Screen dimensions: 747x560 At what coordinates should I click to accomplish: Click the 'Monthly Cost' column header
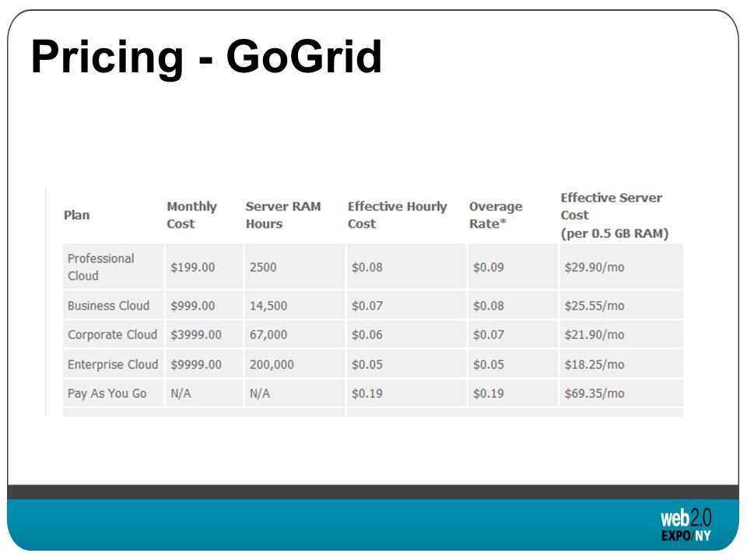tap(191, 215)
